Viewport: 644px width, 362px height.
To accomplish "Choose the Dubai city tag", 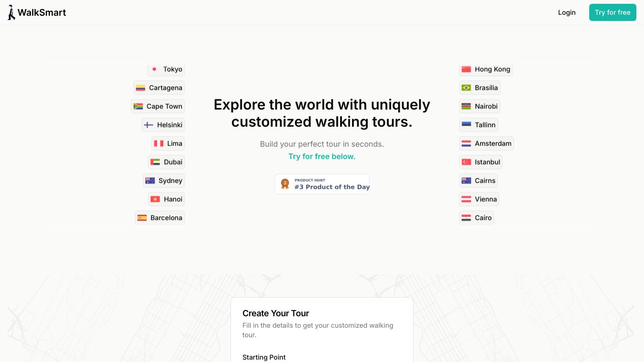I will [166, 162].
